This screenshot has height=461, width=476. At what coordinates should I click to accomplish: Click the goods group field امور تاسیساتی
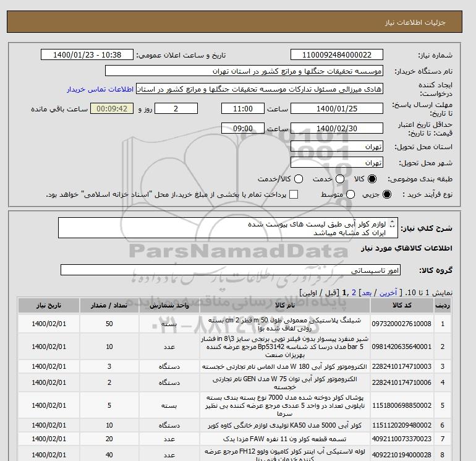point(231,270)
